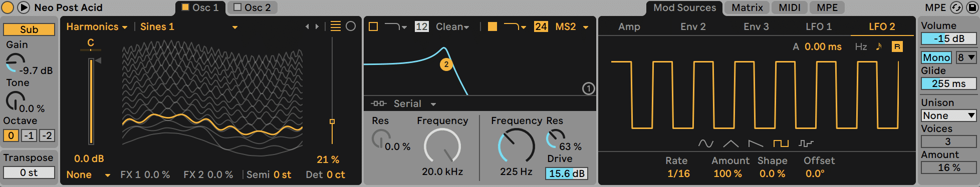The width and height of the screenshot is (980, 187).
Task: Open the Sines 1 wavetable dropdown
Action: (x=188, y=26)
